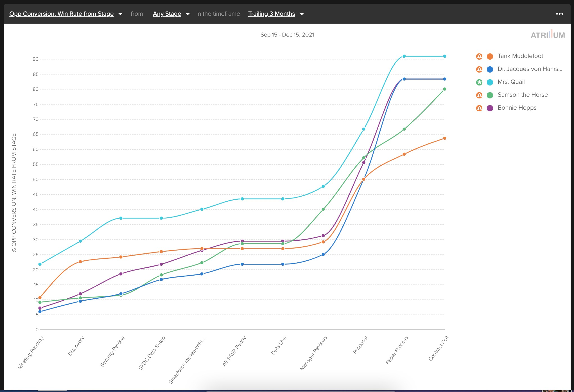Click Samson the Horse's Manager Reviews data point

323,209
